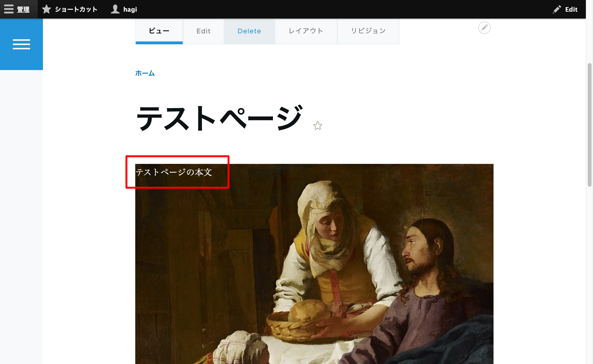
Task: Click the テストページ page title
Action: tap(219, 118)
